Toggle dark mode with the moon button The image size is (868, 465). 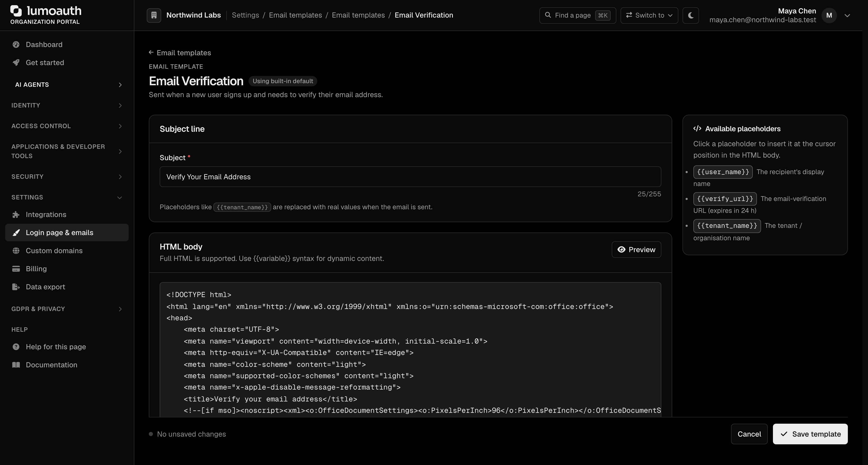click(691, 16)
